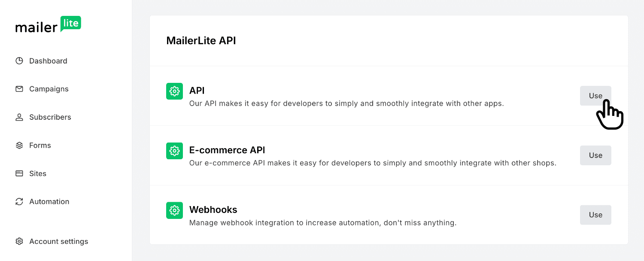The width and height of the screenshot is (644, 261).
Task: Click Use button for E-commerce API
Action: pyautogui.click(x=595, y=155)
